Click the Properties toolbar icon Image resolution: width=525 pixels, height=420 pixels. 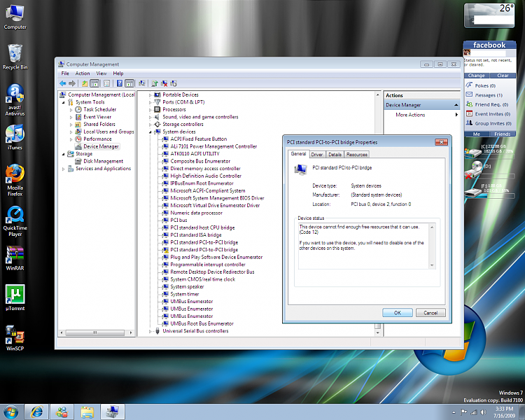(x=107, y=83)
